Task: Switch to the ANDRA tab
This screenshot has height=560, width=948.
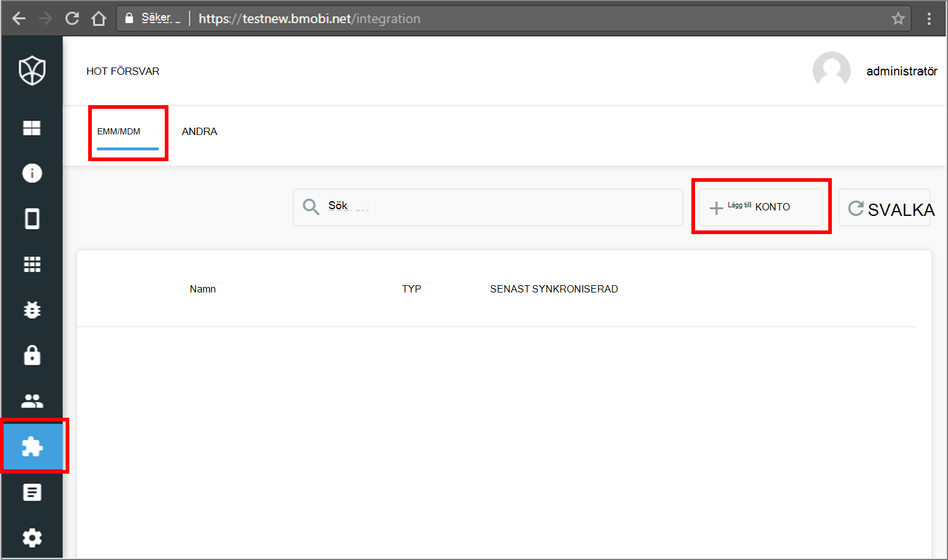Action: pyautogui.click(x=199, y=131)
